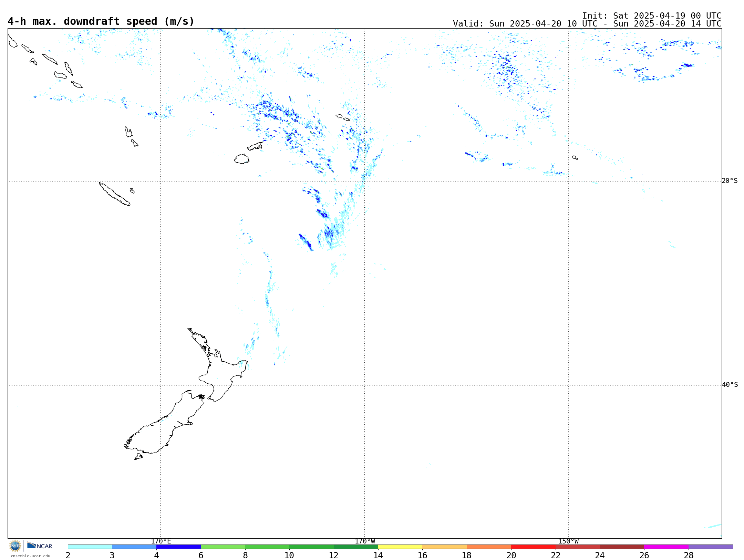Screen dimensions: 744x560
Task: Click the Vanua Levu (Fiji) island outline
Action: click(x=255, y=146)
